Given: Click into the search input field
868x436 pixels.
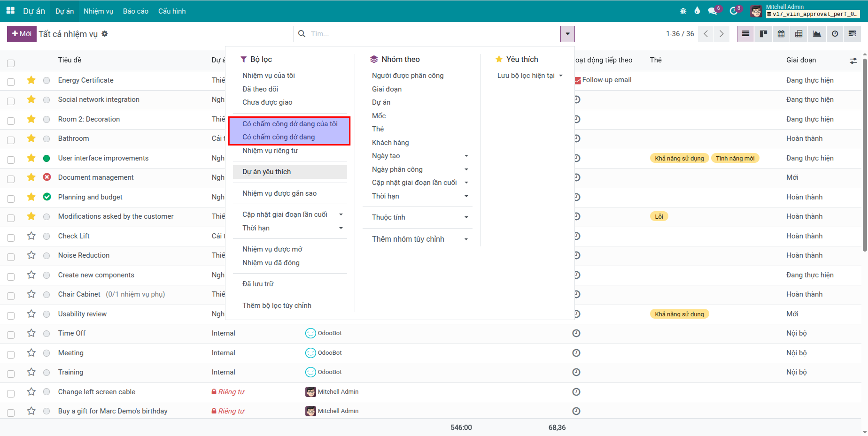Looking at the screenshot, I should (x=432, y=34).
